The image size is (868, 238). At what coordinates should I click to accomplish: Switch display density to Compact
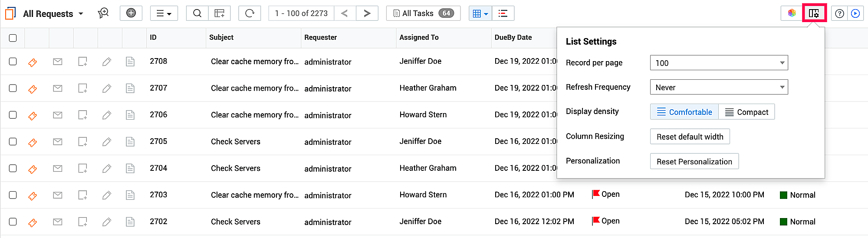(746, 112)
